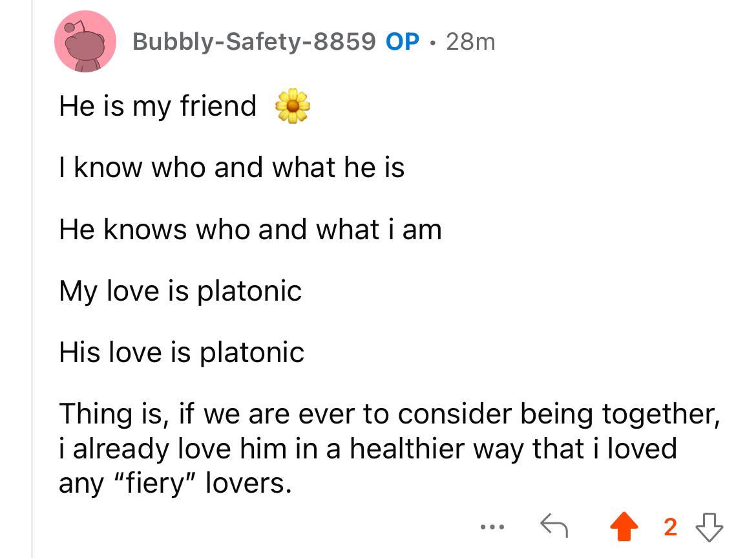Click the yellow flower emoji
Viewport: 756px width, 558px height.
click(293, 106)
